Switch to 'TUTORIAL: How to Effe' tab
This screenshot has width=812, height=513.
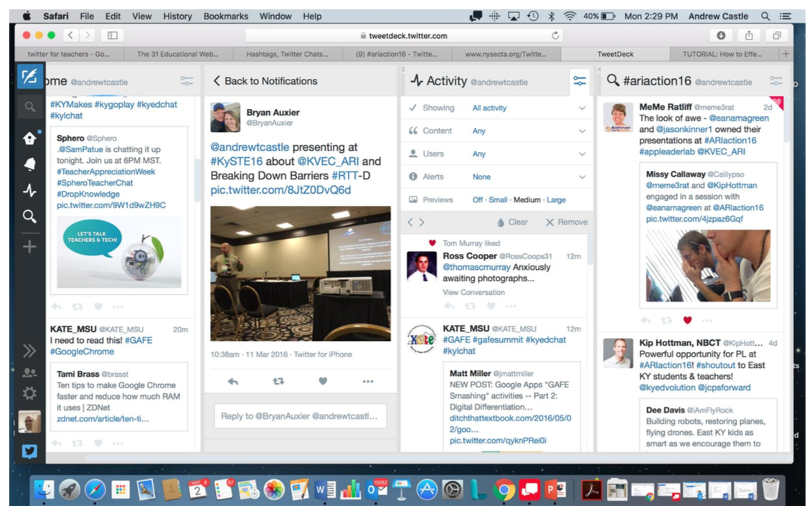[722, 54]
